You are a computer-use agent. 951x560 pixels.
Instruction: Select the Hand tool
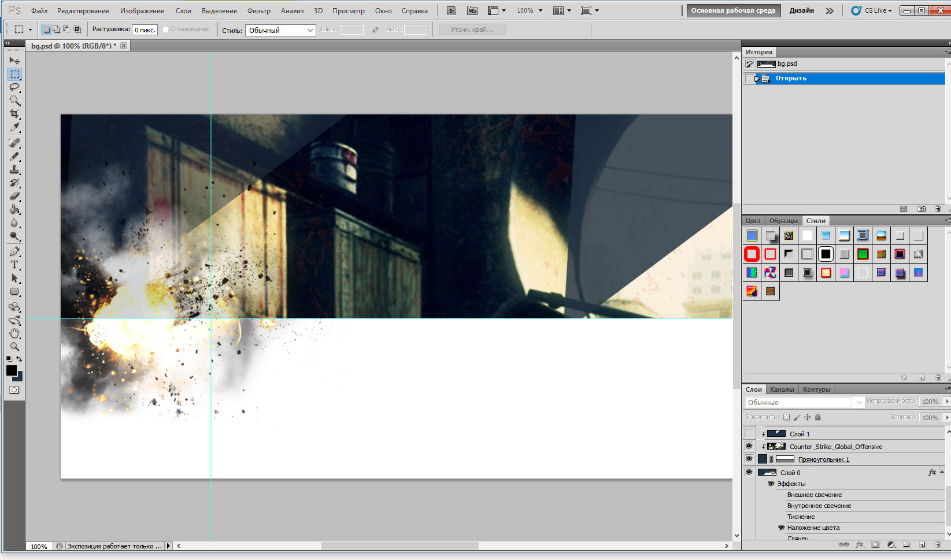pos(14,333)
